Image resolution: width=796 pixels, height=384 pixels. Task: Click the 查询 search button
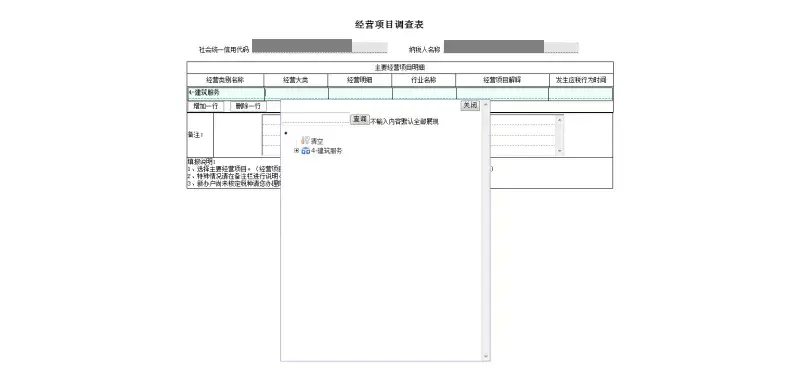(360, 119)
